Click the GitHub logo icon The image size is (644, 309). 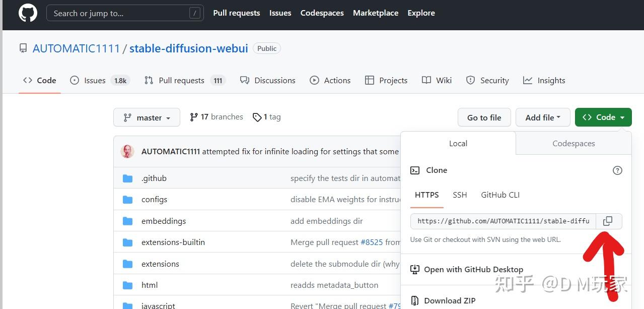pos(28,13)
